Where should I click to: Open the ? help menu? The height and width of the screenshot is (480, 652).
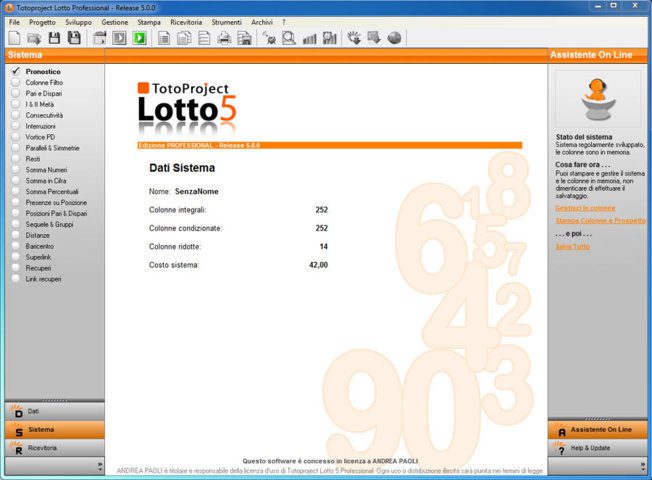tap(284, 22)
